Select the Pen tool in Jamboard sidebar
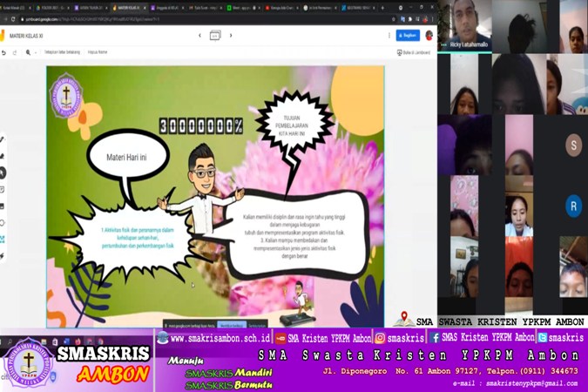The width and height of the screenshot is (588, 392). point(3,139)
